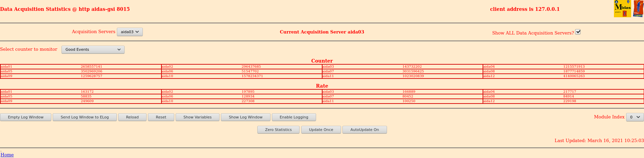Click the Reset button
The height and width of the screenshot is (158, 644).
pos(161,117)
